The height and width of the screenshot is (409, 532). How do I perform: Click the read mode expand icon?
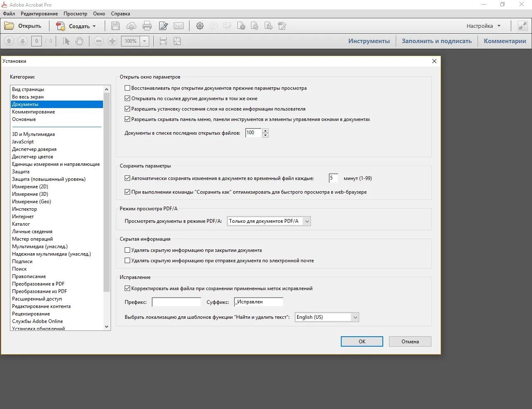tap(522, 26)
